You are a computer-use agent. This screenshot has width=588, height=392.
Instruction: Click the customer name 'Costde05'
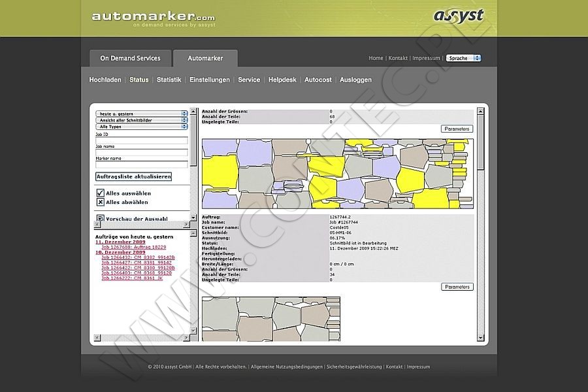pyautogui.click(x=339, y=227)
